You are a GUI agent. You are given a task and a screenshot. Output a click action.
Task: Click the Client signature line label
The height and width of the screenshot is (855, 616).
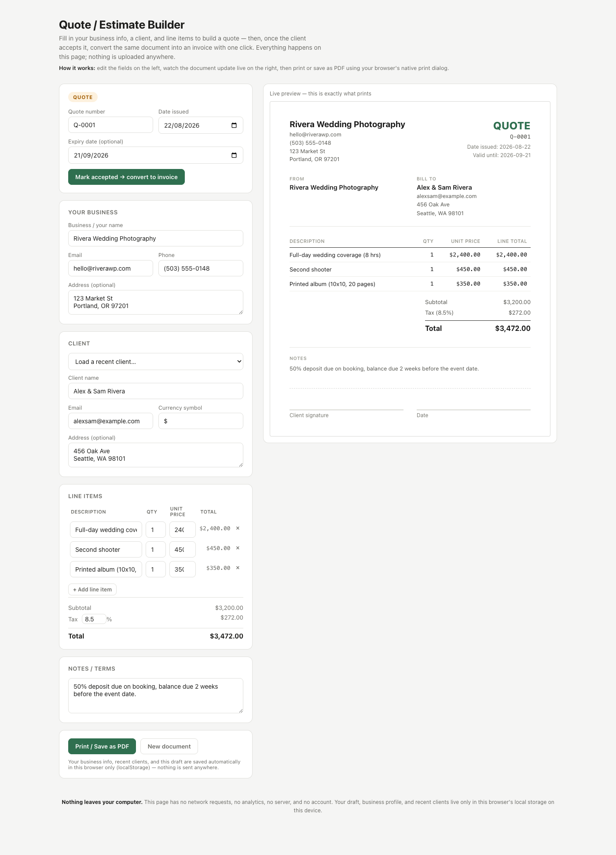pyautogui.click(x=309, y=415)
